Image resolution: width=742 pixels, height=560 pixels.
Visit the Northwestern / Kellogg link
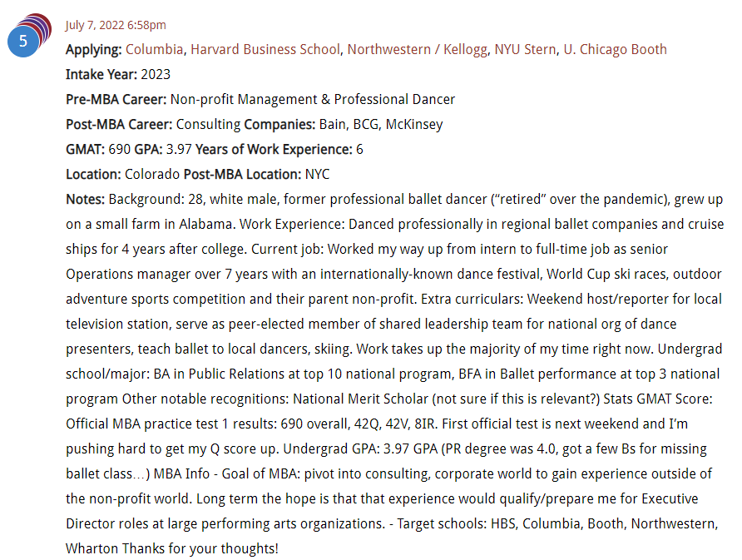tap(418, 49)
